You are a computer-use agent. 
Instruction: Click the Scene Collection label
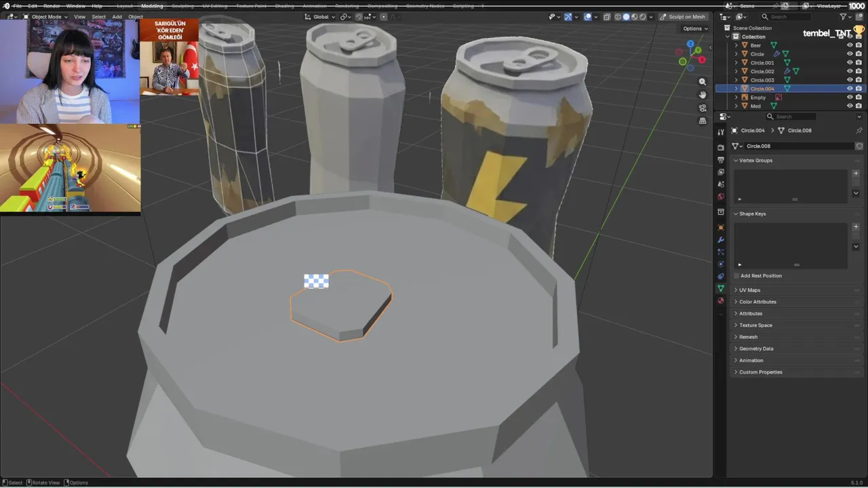752,28
